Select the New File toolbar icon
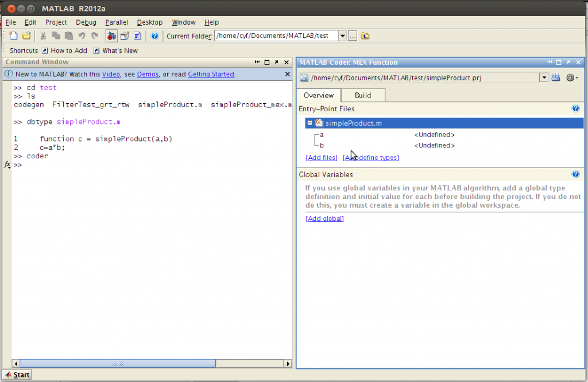Image resolution: width=588 pixels, height=382 pixels. click(x=13, y=36)
